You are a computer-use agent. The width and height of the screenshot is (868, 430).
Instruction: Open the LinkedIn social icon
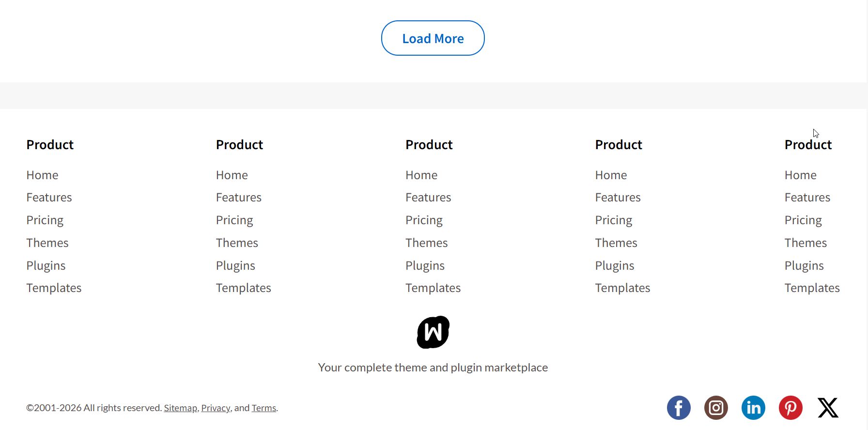point(753,408)
